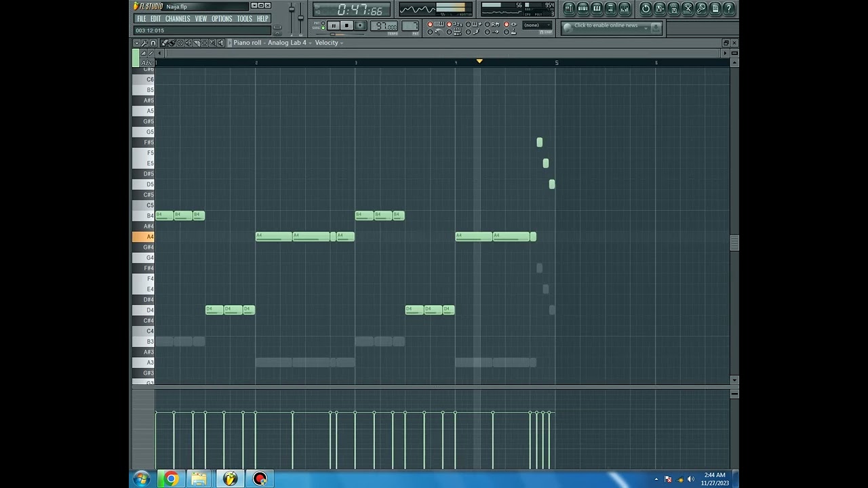Open Windows Start menu

(x=142, y=479)
